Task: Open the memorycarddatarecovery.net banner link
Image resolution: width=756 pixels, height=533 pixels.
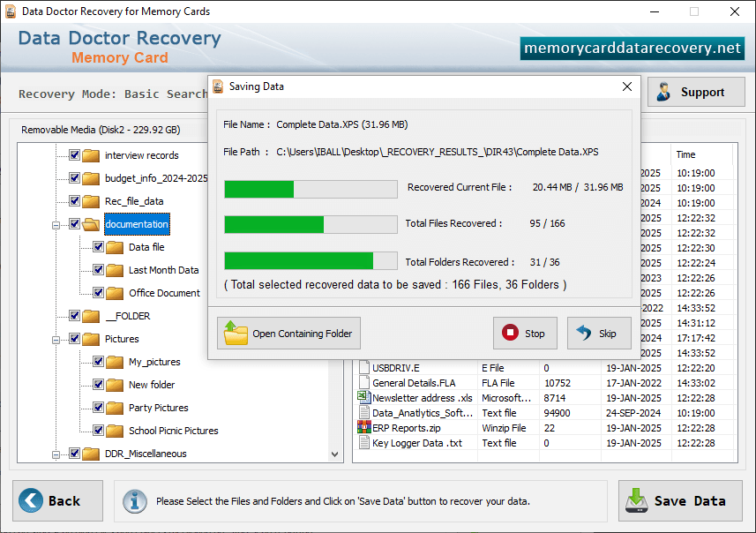Action: pos(632,49)
